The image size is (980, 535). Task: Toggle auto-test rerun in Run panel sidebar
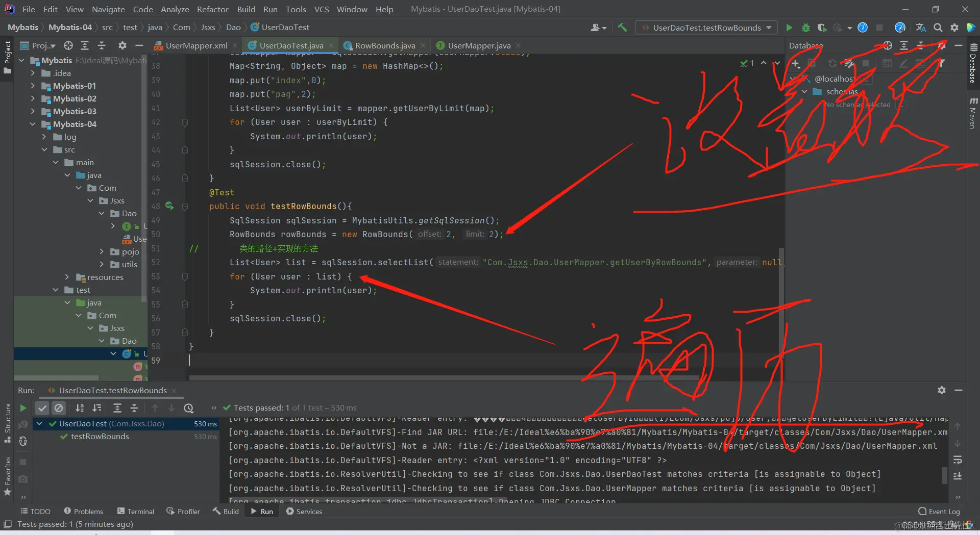(23, 441)
